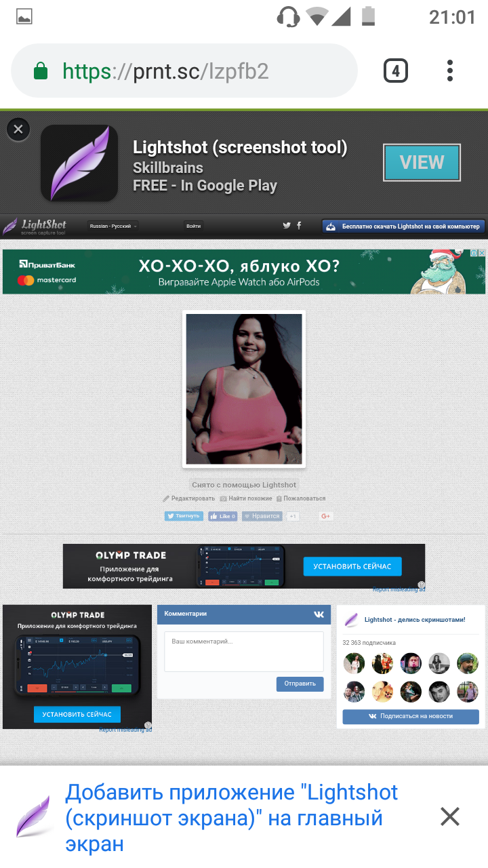Click the Редактировать edit link
Image resolution: width=488 pixels, height=868 pixels.
coord(189,498)
